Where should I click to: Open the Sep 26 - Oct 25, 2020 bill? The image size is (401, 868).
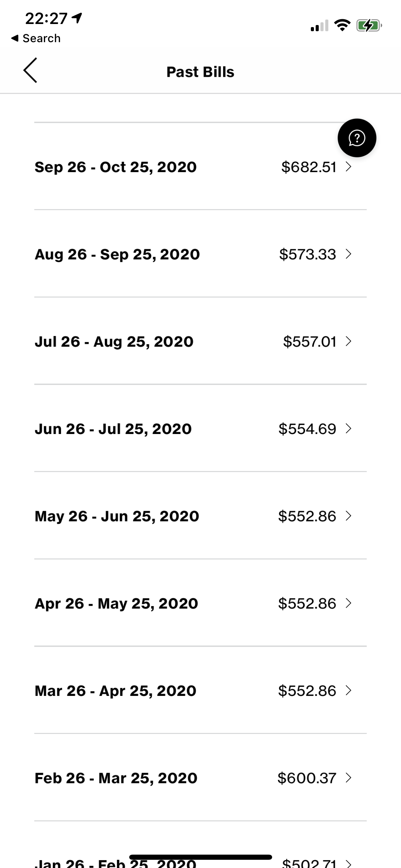coord(200,167)
